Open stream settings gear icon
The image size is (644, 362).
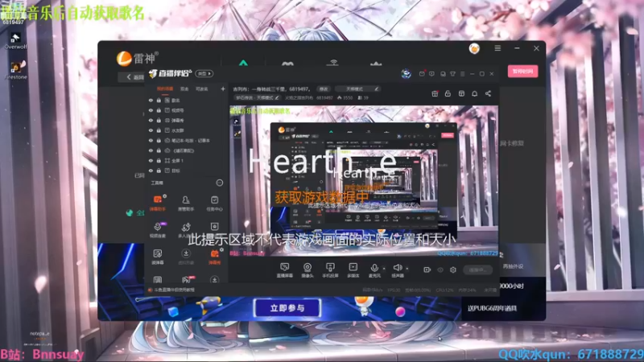453,269
